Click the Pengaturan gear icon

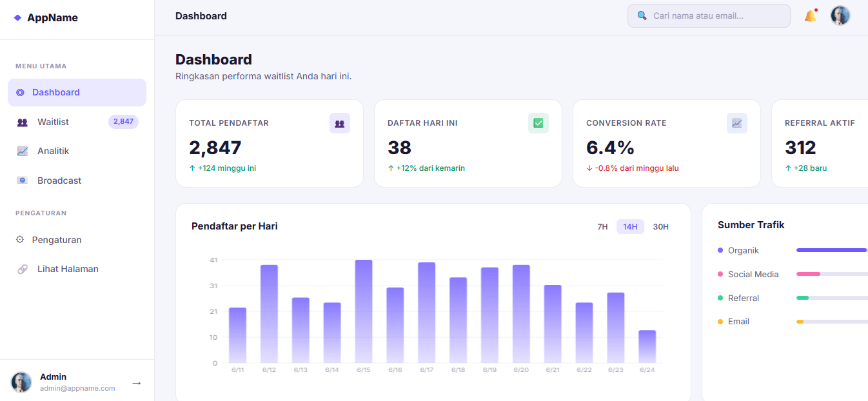(20, 240)
